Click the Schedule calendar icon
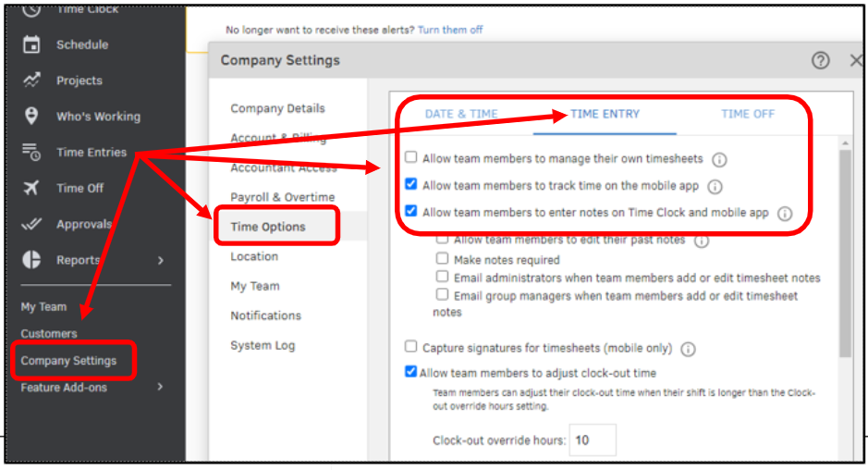 point(31,44)
